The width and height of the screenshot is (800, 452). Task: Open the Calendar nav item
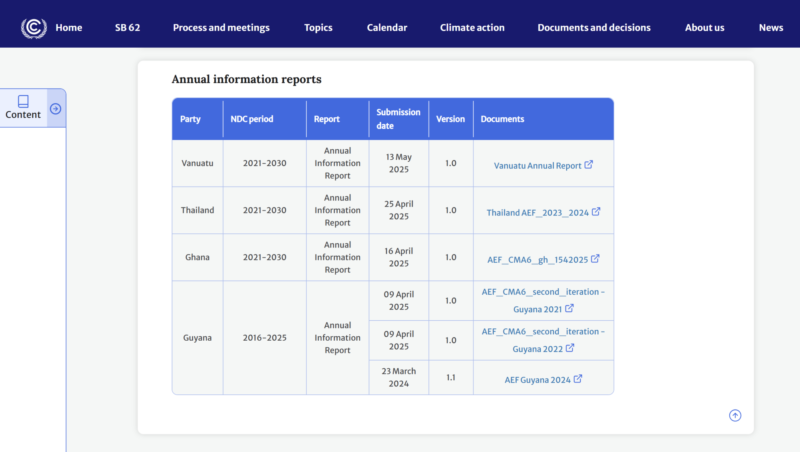point(387,28)
